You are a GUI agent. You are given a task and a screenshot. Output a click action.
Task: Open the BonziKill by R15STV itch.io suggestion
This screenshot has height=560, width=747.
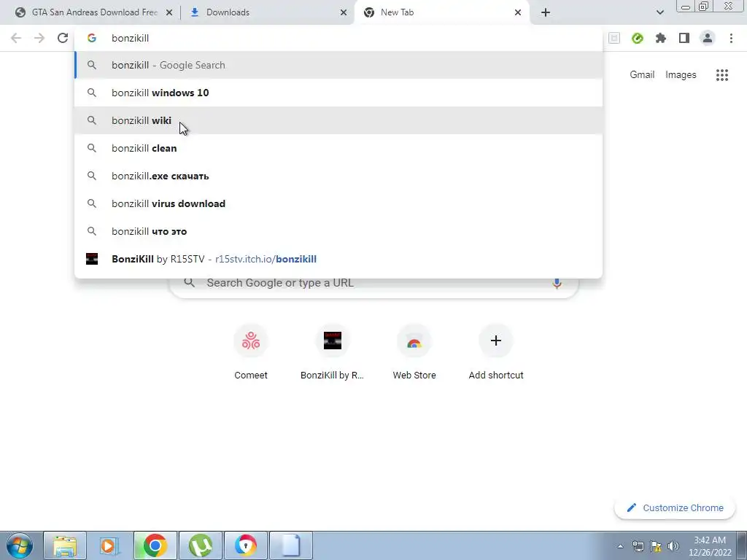click(338, 259)
